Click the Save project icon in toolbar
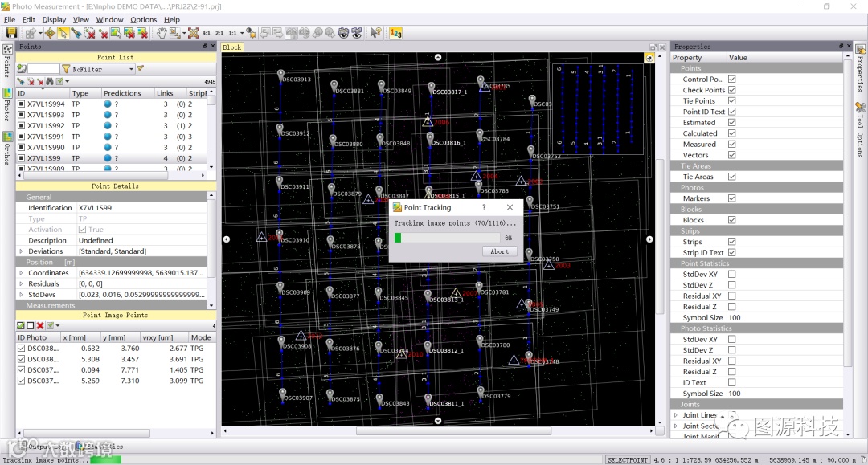This screenshot has width=868, height=465. [11, 33]
